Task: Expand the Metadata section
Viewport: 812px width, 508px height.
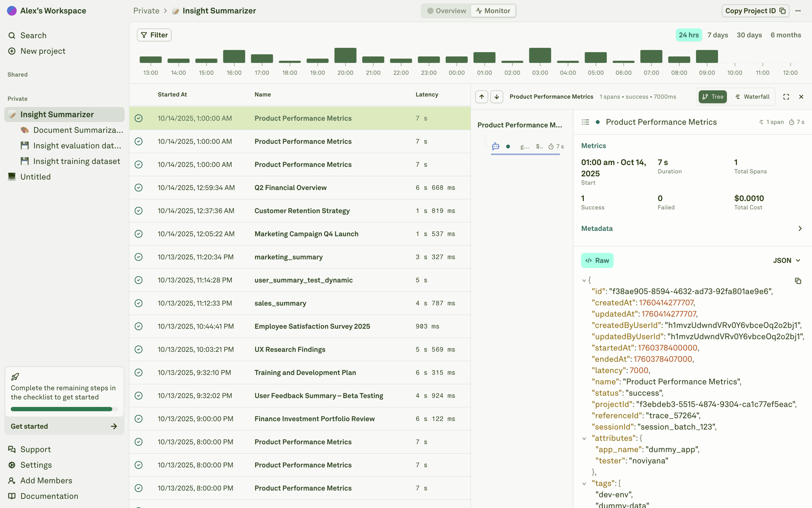Action: tap(692, 229)
